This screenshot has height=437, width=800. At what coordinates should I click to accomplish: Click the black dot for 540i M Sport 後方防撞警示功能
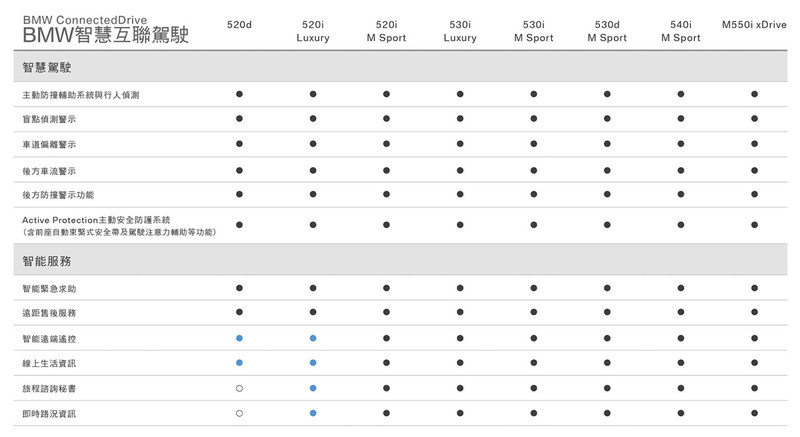(681, 194)
